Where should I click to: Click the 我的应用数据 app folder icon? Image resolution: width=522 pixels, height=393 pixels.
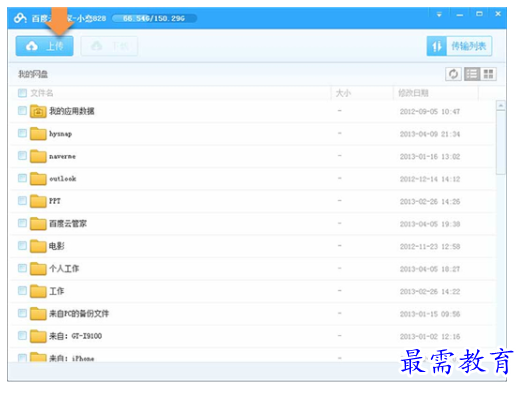pos(38,111)
